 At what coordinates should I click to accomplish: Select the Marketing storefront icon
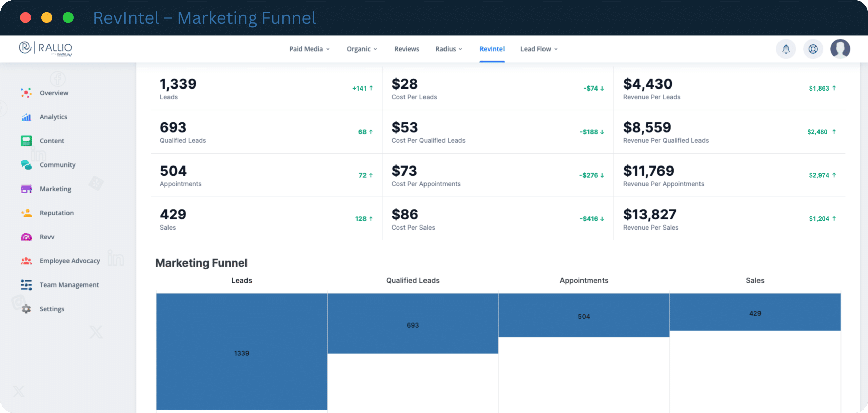26,189
